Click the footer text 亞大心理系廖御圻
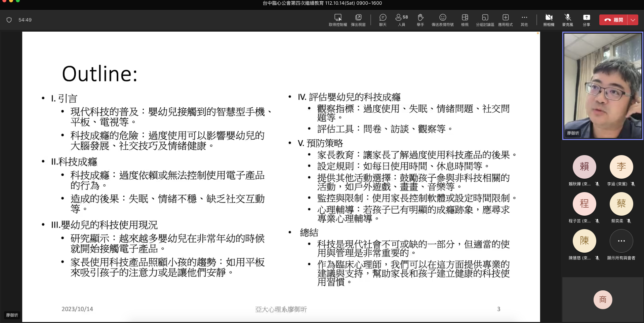The image size is (644, 323). [281, 309]
